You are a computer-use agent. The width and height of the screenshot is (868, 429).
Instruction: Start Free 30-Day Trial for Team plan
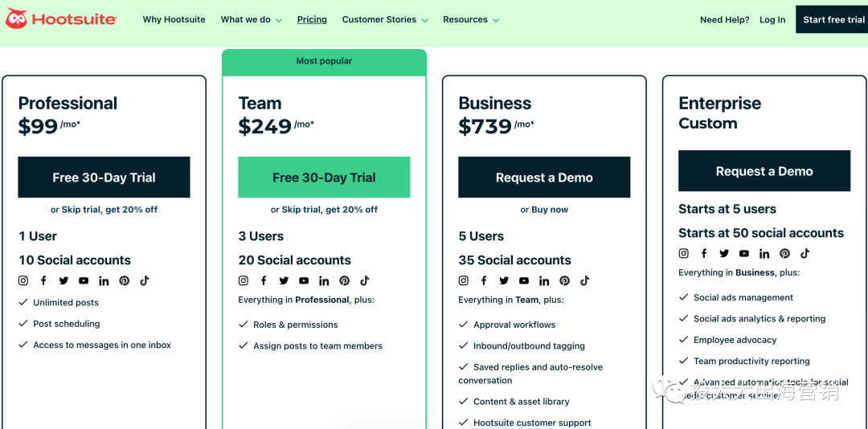click(x=324, y=177)
